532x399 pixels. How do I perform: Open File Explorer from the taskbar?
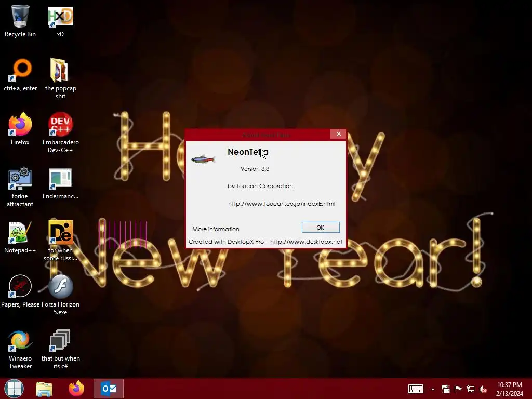point(44,389)
